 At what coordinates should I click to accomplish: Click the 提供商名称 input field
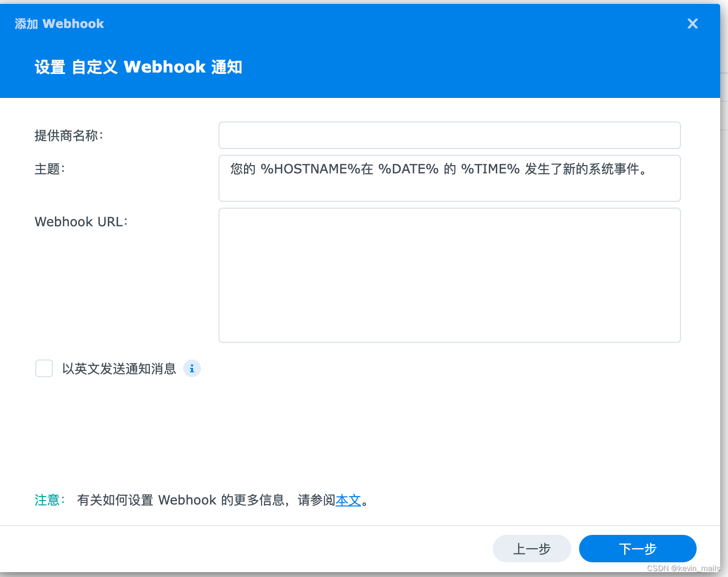click(x=449, y=135)
